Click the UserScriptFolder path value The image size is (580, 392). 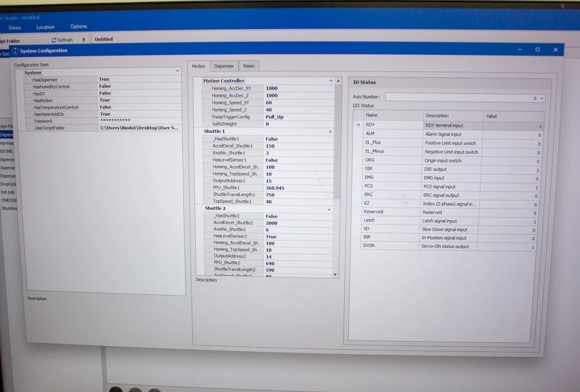pyautogui.click(x=140, y=128)
